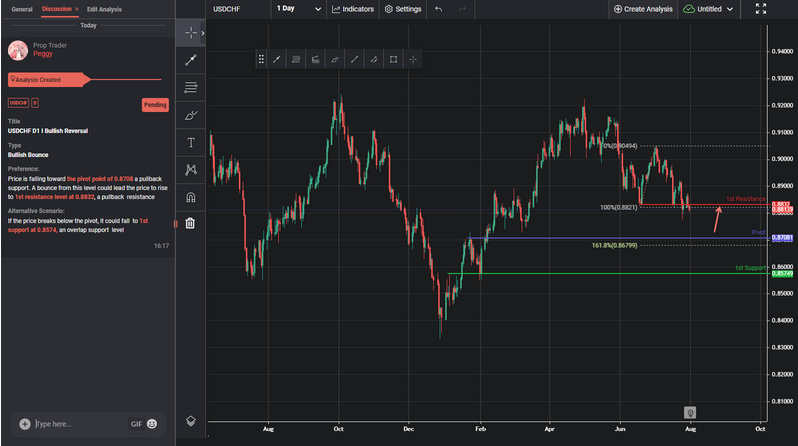Viewport: 798px width, 446px height.
Task: Open the Untitled layout dropdown
Action: pyautogui.click(x=708, y=9)
